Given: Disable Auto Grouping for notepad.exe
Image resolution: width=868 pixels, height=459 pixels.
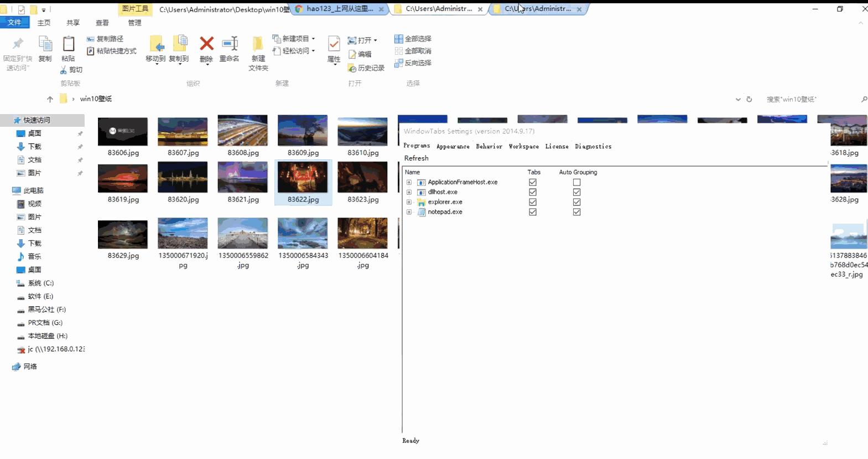Looking at the screenshot, I should pyautogui.click(x=576, y=212).
